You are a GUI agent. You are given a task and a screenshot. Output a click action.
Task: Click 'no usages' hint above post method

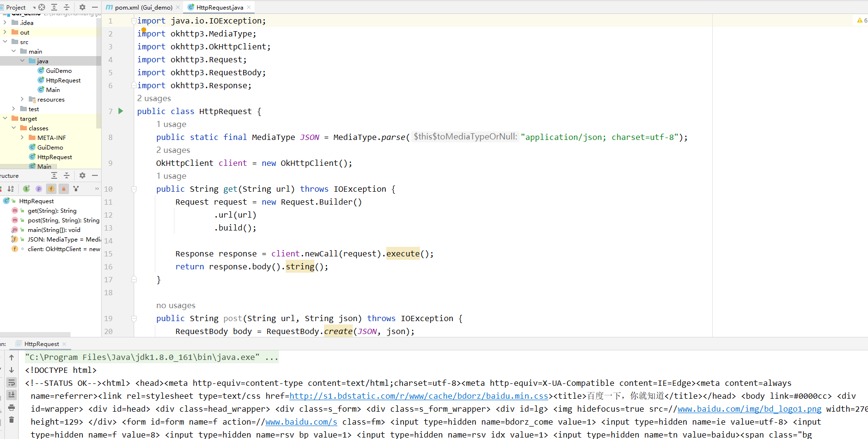176,305
